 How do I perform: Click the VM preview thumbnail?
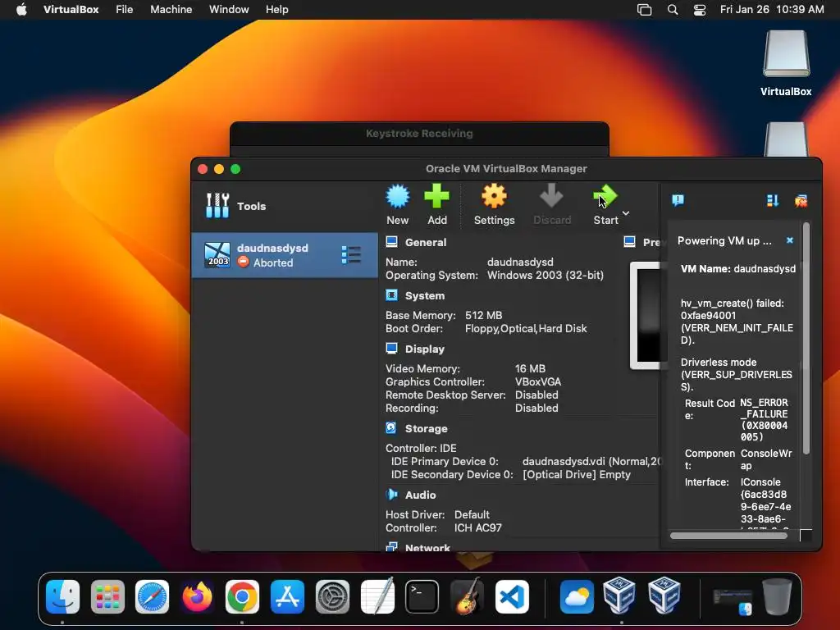[647, 316]
